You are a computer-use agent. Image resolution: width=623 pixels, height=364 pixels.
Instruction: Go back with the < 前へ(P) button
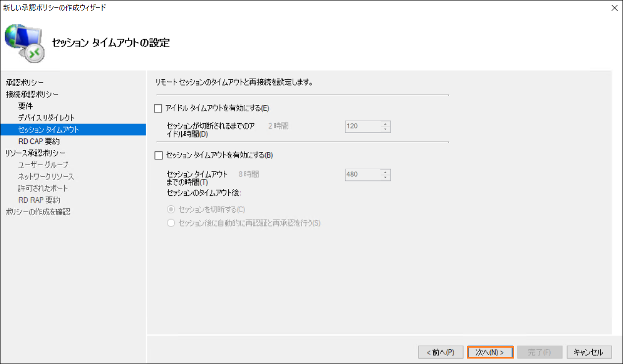[x=441, y=352]
